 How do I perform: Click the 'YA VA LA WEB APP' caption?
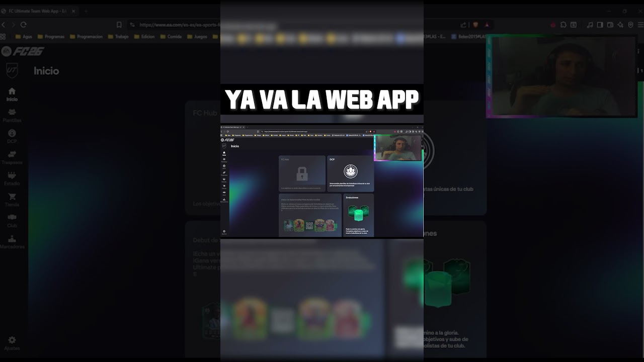coord(321,100)
